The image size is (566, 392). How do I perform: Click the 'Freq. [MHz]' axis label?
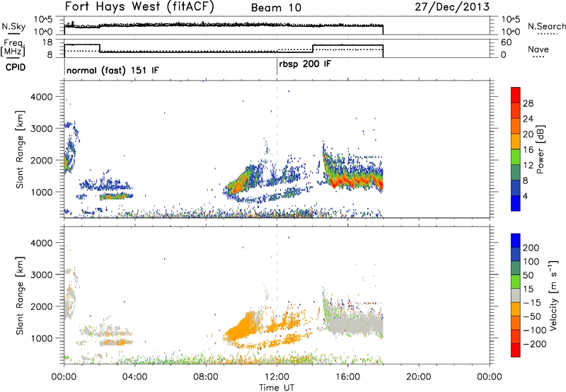[x=13, y=47]
